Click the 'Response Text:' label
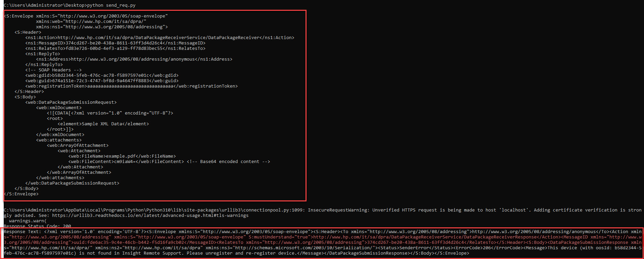Image resolution: width=644 pixels, height=259 pixels. pyautogui.click(x=23, y=232)
